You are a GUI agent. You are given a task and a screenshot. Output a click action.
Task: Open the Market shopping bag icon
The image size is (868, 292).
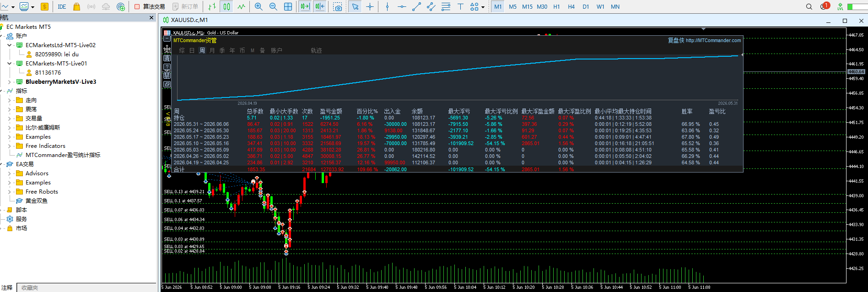click(76, 7)
